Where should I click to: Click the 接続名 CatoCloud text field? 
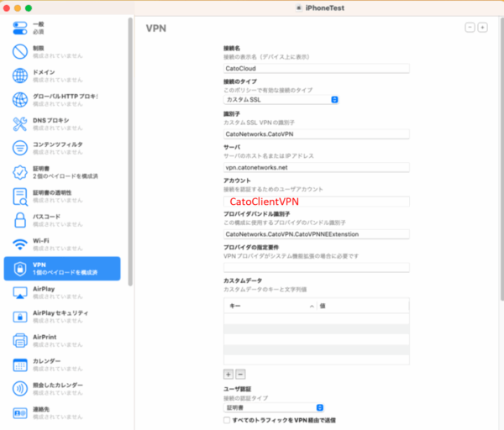click(x=316, y=69)
